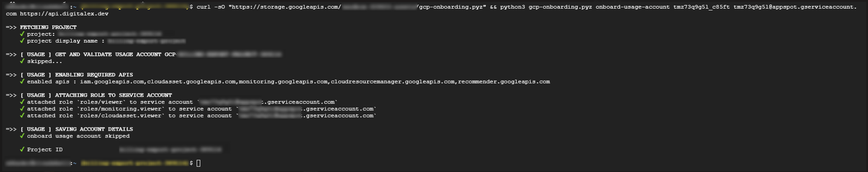Click the checkmark next to 'Project ID'
The image size is (868, 172).
coord(22,149)
